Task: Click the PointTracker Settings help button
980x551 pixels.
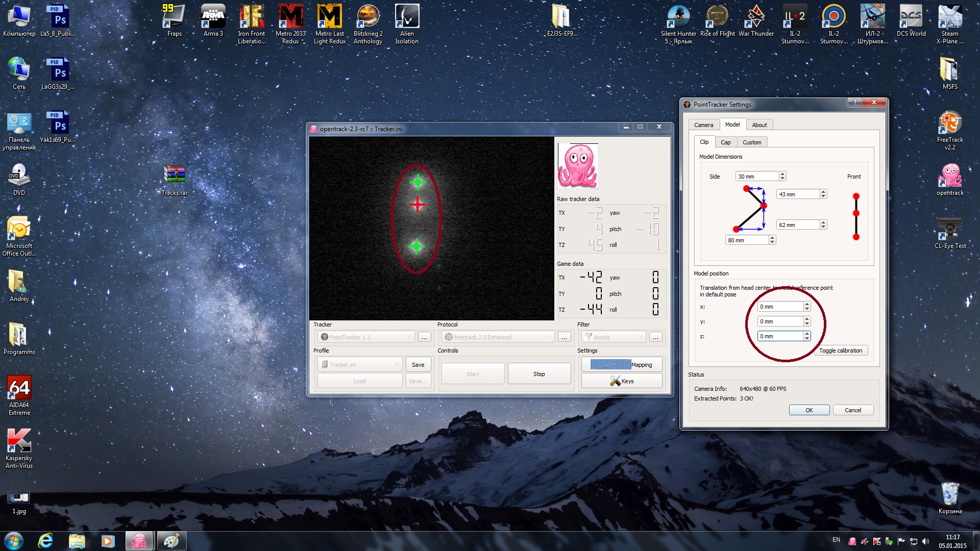Action: click(855, 102)
